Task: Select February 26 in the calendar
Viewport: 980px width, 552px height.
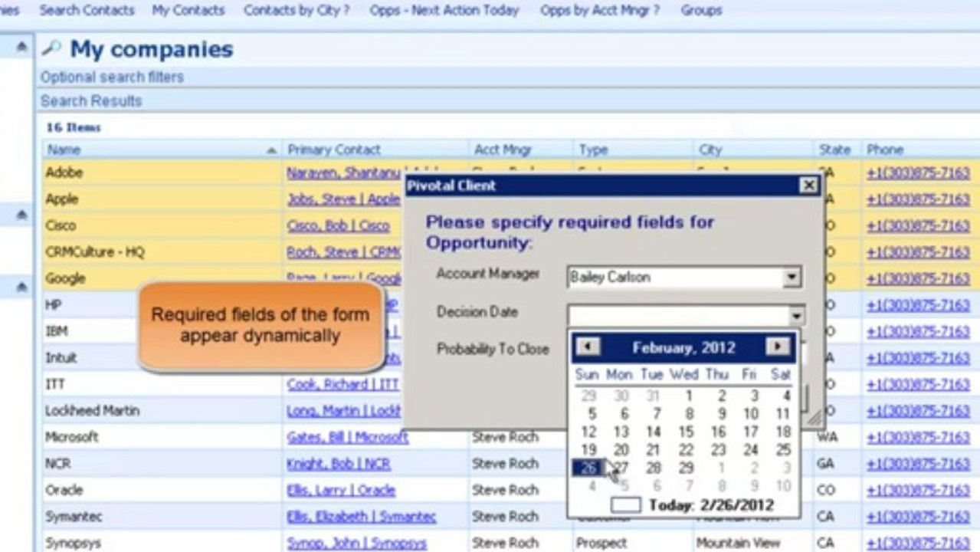Action: (588, 468)
